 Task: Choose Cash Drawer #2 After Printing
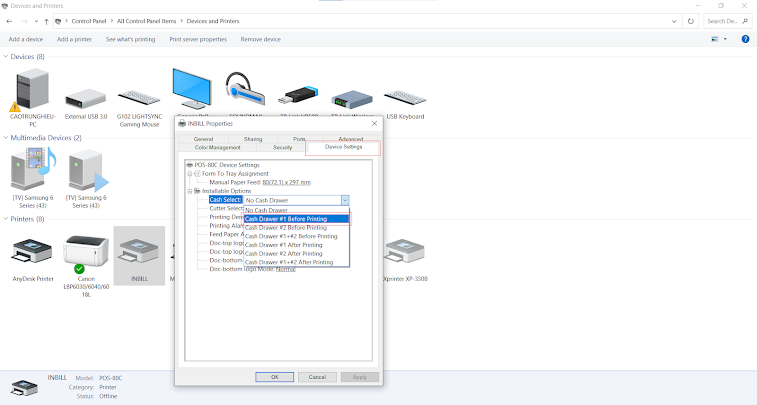coord(296,254)
